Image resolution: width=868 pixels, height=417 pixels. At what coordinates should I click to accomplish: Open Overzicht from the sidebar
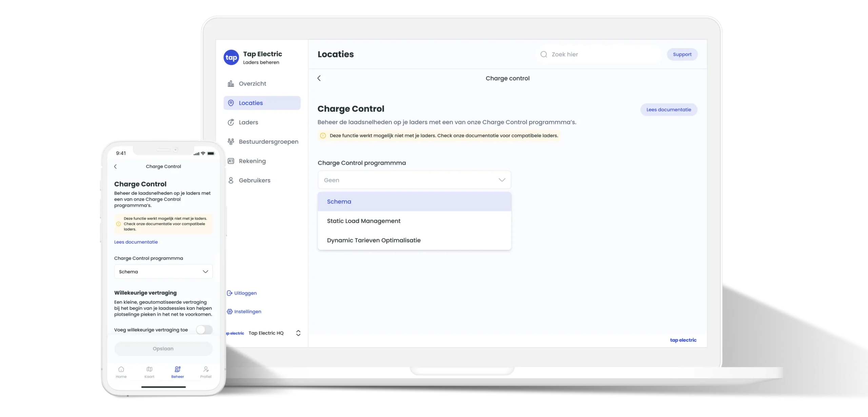252,84
